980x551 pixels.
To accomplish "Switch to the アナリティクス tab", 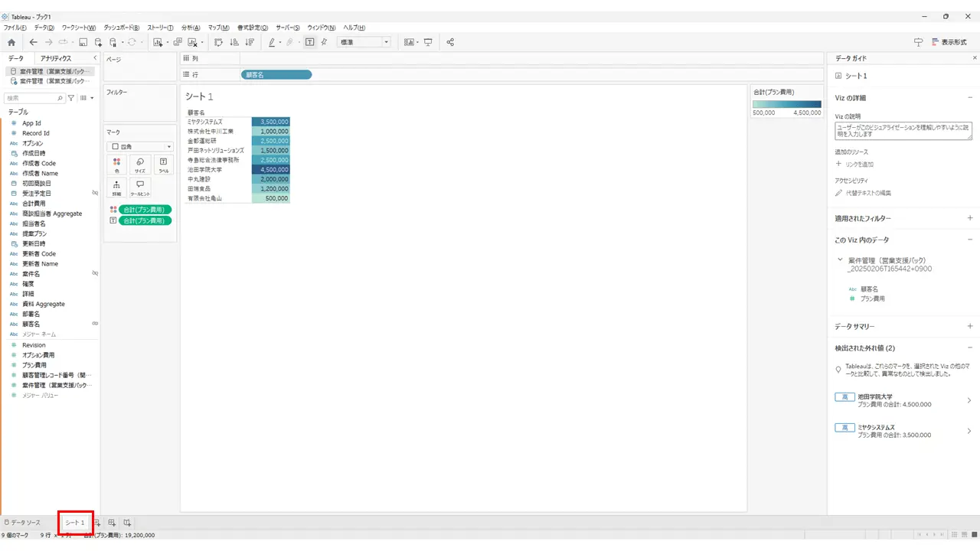I will (x=56, y=58).
